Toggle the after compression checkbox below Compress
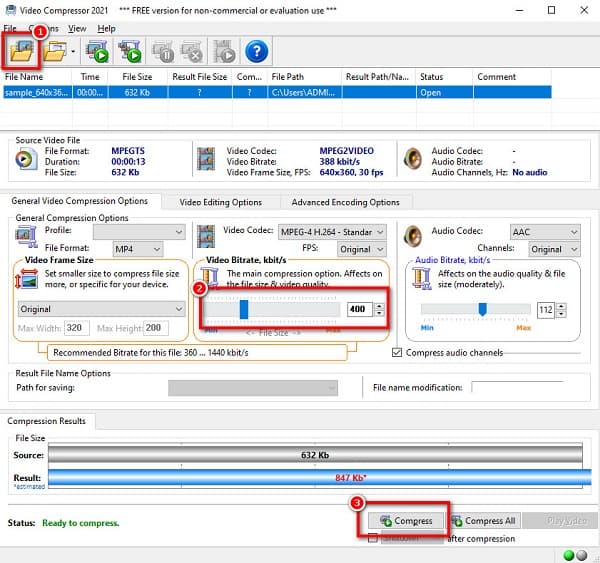Image resolution: width=600 pixels, height=563 pixels. click(372, 538)
